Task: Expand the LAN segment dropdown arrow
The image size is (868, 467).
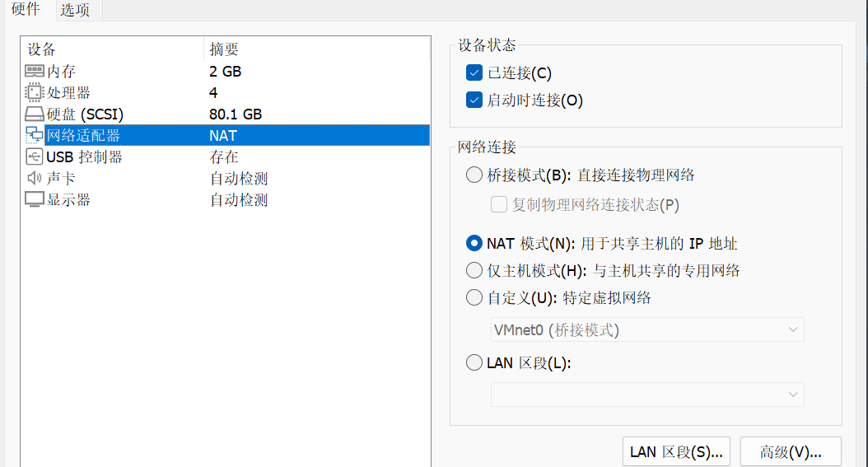Action: pyautogui.click(x=793, y=395)
